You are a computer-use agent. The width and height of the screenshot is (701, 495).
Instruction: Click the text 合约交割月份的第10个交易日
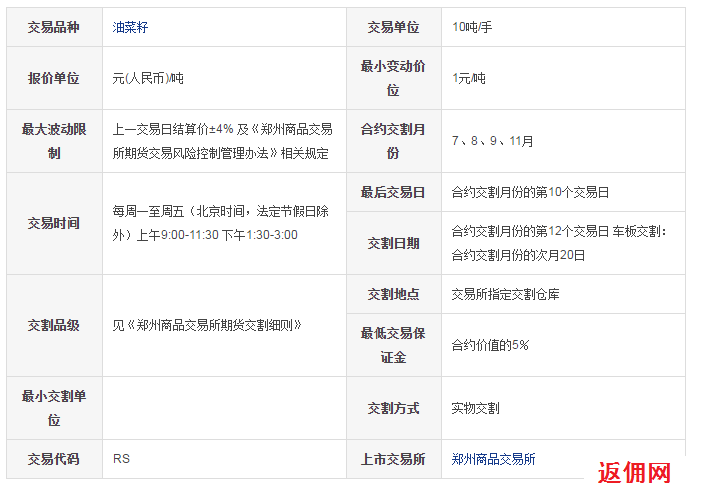[530, 192]
